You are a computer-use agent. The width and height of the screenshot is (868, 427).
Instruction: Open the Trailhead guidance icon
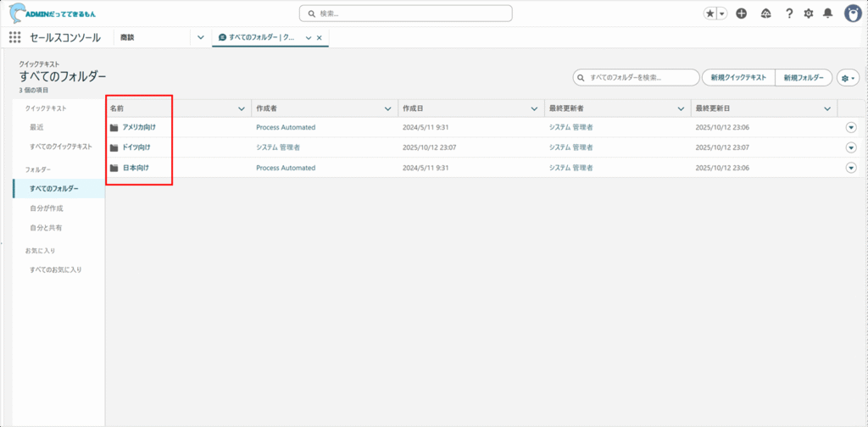click(x=766, y=14)
